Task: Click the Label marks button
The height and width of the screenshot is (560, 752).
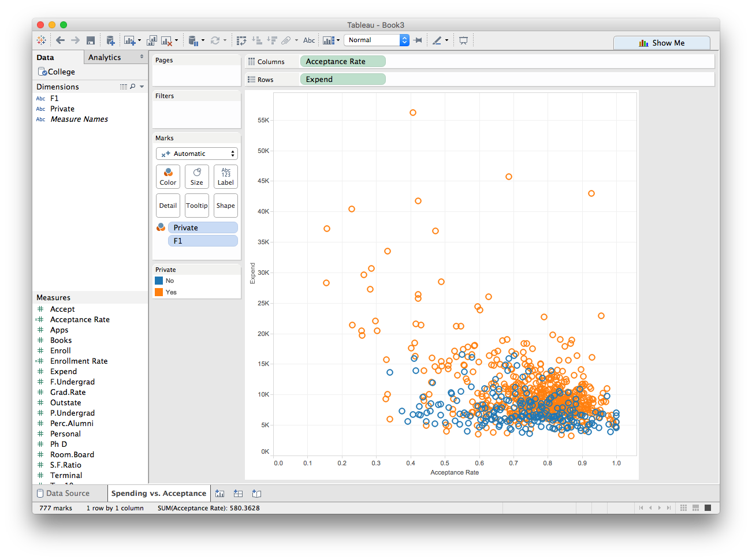Action: coord(226,177)
